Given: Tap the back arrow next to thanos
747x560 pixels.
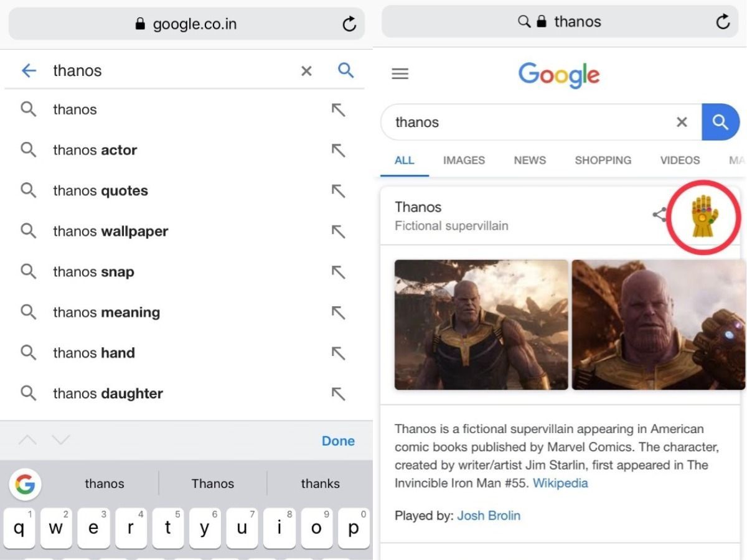Looking at the screenshot, I should [29, 71].
